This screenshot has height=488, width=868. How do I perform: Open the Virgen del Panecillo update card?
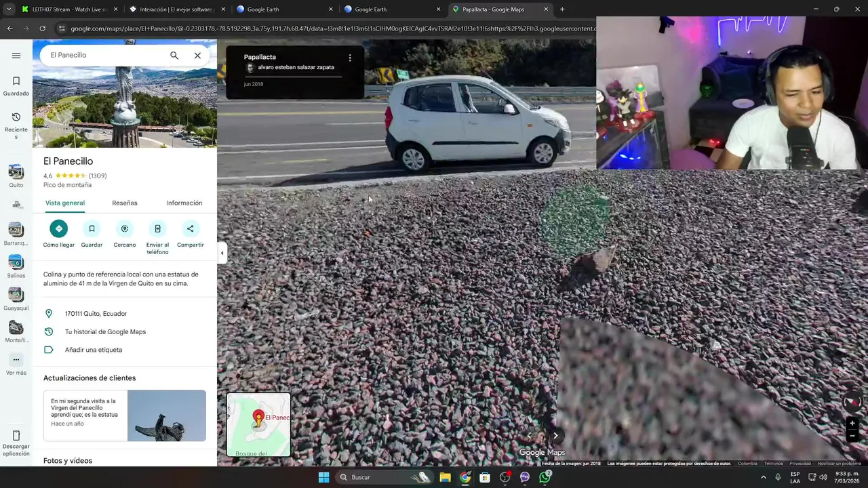[125, 415]
